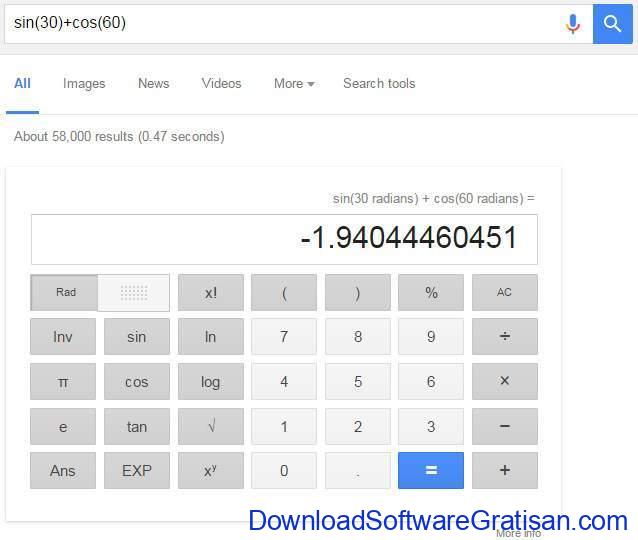Screen dimensions: 638x540
Task: Switch to the Deg mode toggle
Action: [x=133, y=292]
